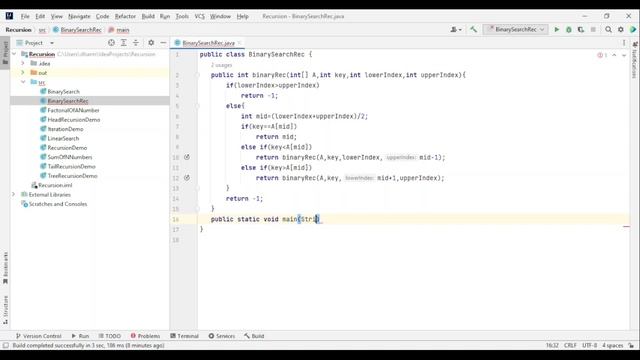Expand External Libraries node
Screen dimensions: 640x360
13,194
